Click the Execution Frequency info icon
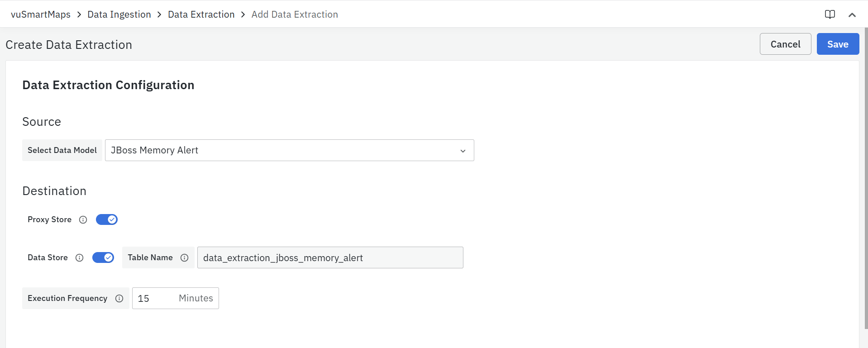This screenshot has height=348, width=868. click(x=119, y=298)
